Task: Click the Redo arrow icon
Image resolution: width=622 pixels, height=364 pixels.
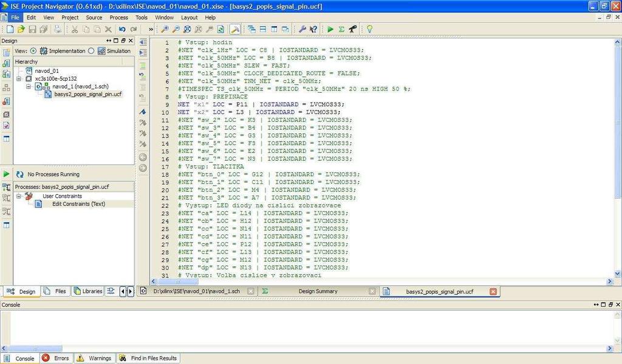Action: coord(134,29)
